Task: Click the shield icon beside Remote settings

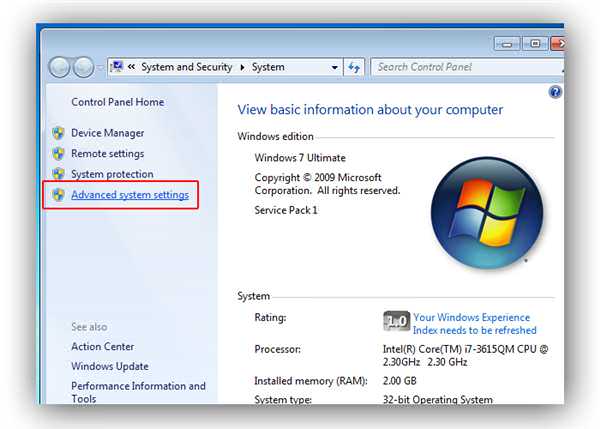Action: tap(58, 153)
